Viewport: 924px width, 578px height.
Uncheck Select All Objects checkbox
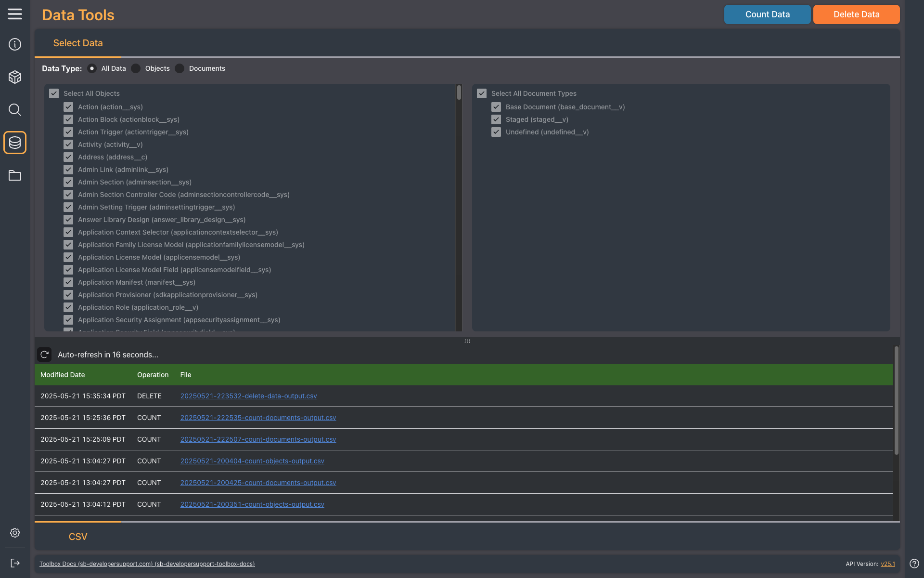(x=54, y=93)
